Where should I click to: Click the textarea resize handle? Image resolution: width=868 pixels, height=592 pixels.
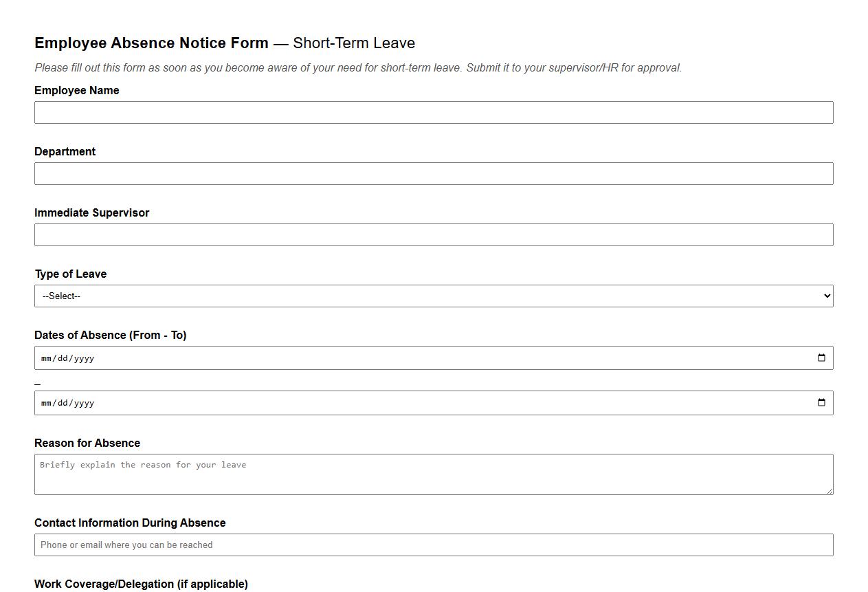[x=830, y=492]
